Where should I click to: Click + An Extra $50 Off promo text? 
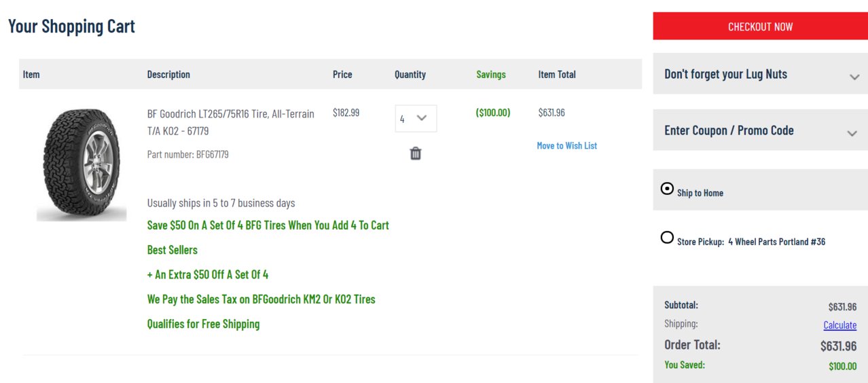pos(208,274)
